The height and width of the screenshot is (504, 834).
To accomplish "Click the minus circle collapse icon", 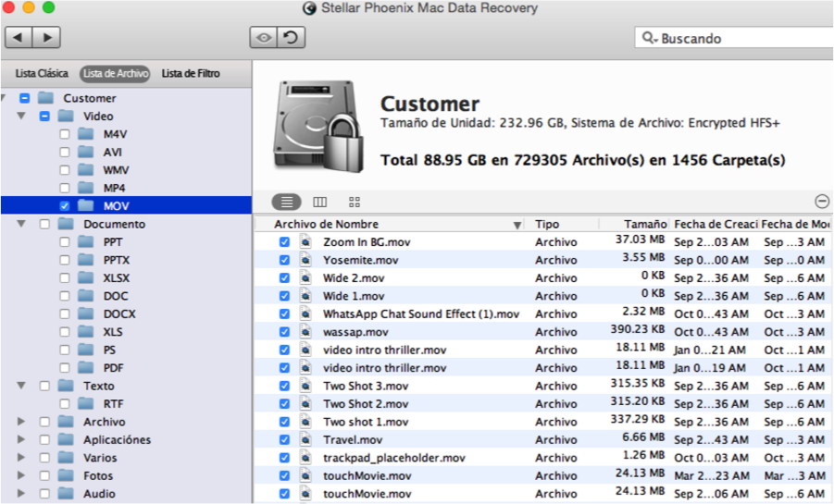I will click(822, 201).
